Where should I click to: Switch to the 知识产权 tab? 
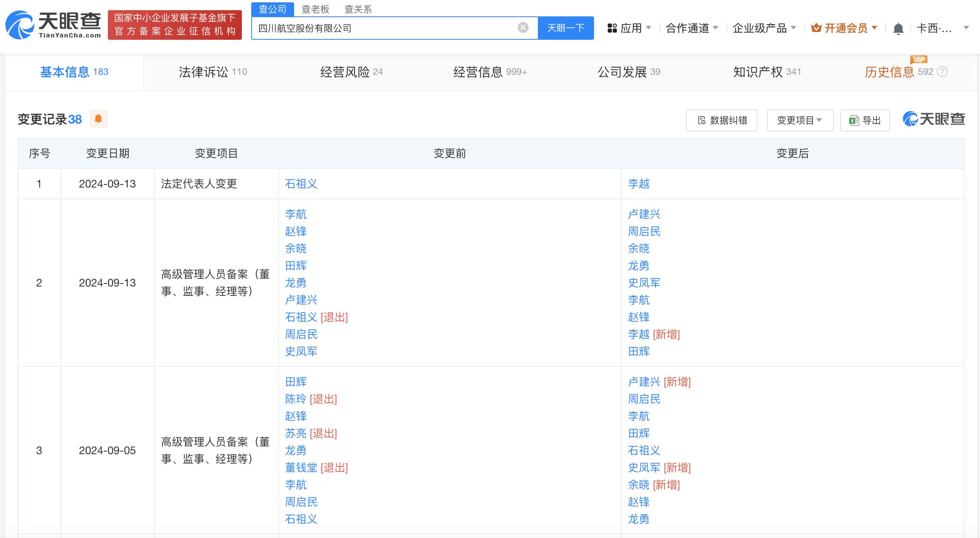pyautogui.click(x=767, y=72)
